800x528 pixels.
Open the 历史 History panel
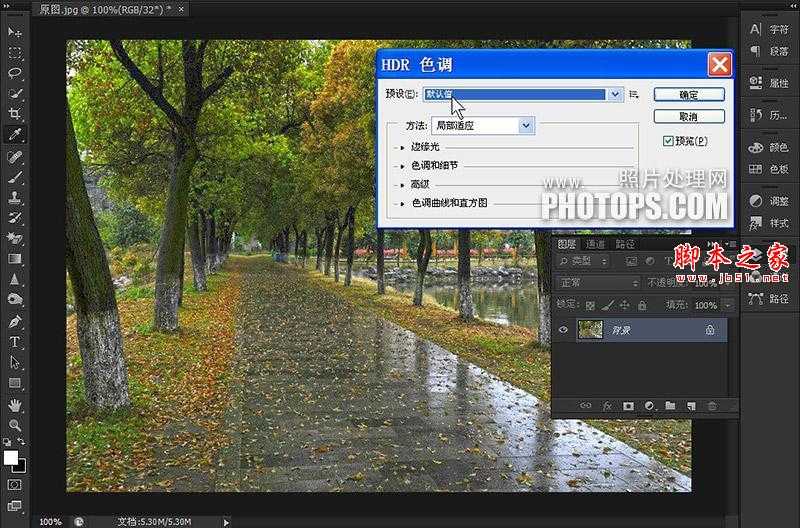(770, 115)
